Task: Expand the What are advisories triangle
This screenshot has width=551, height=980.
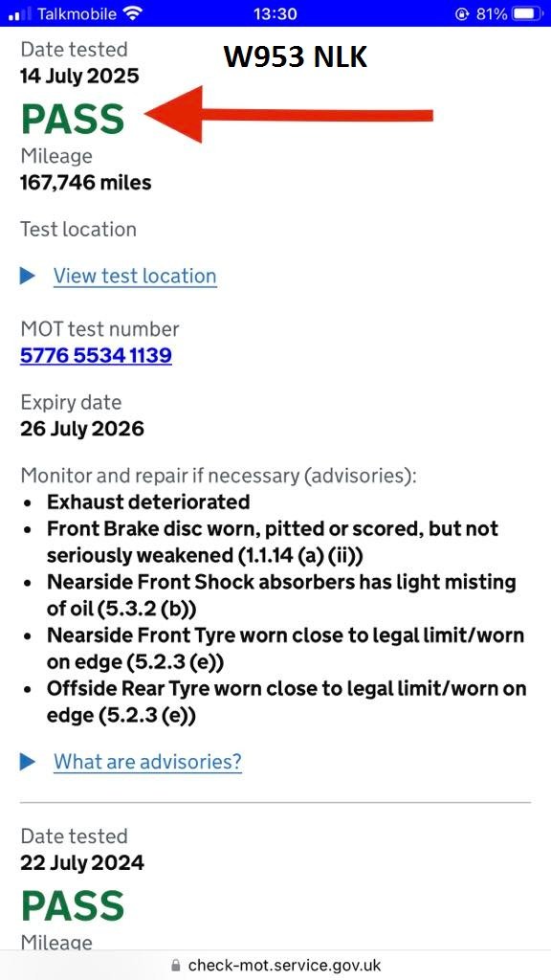Action: (x=28, y=761)
